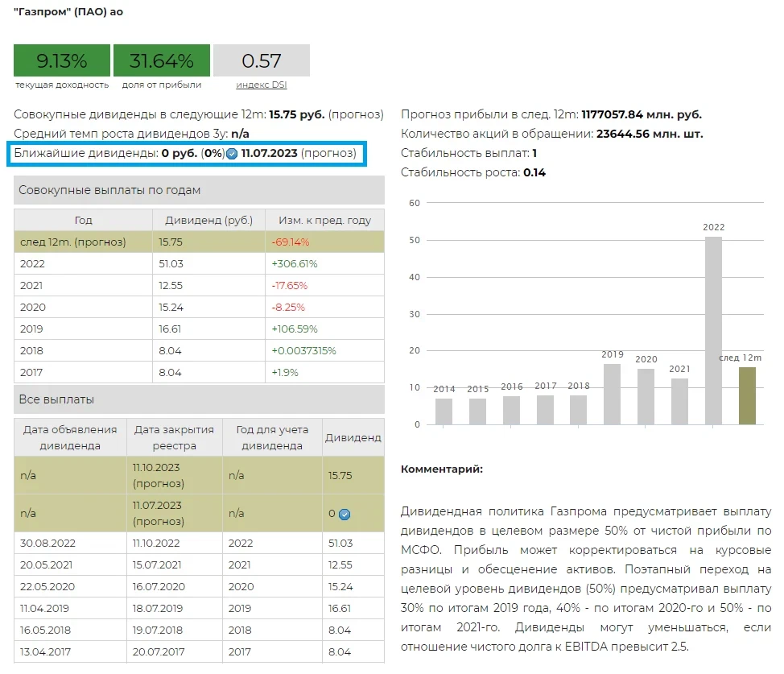Select the olive след 12m forecast bar

(747, 395)
